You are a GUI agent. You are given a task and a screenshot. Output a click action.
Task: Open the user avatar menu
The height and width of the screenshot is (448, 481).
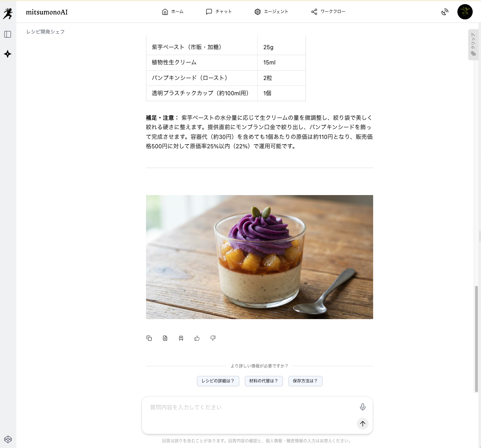point(465,12)
